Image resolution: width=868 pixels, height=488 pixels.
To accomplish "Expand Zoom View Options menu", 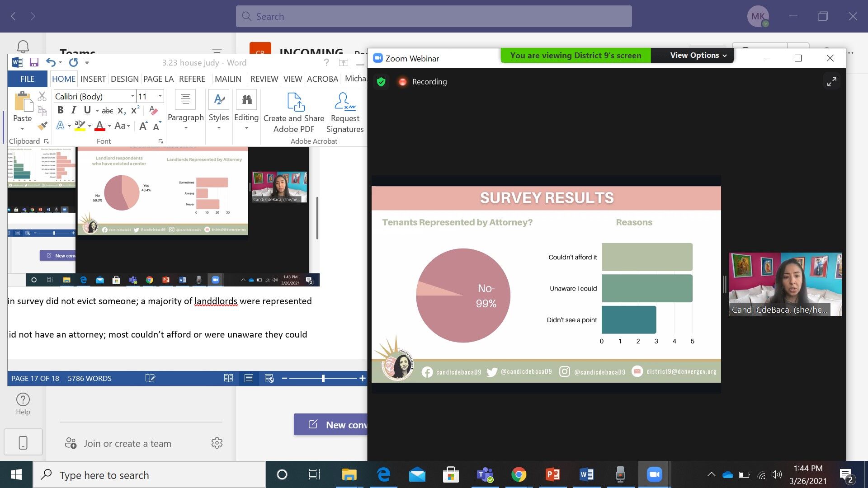I will (698, 55).
